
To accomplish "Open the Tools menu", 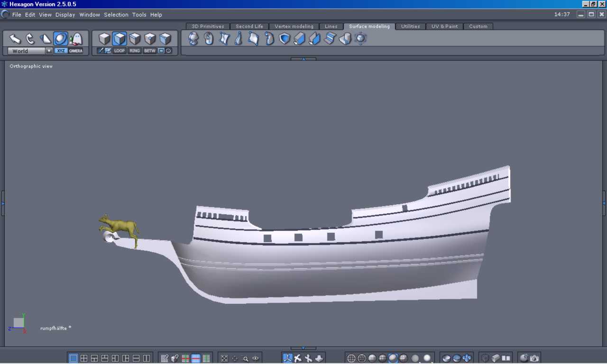I will point(139,15).
